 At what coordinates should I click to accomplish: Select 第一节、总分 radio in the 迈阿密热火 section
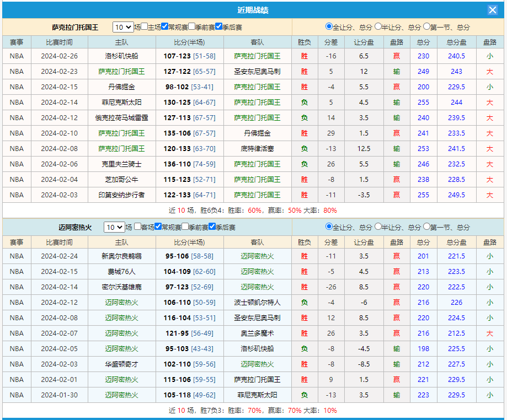pyautogui.click(x=427, y=227)
